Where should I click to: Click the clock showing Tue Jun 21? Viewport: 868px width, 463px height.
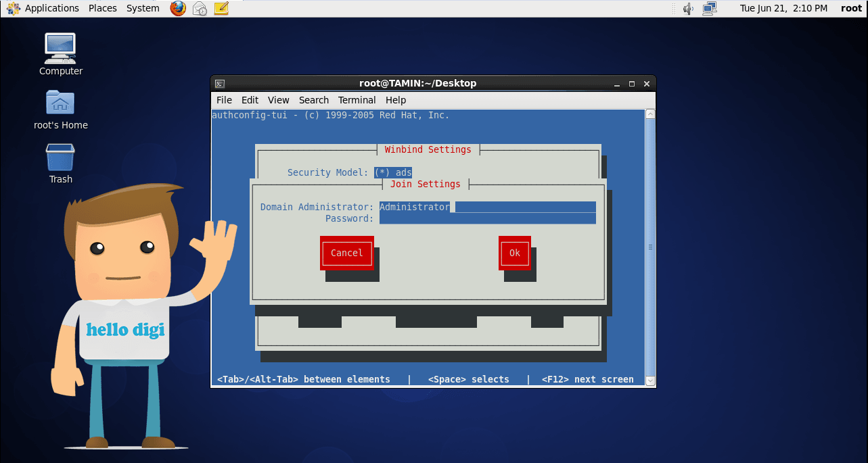click(783, 8)
